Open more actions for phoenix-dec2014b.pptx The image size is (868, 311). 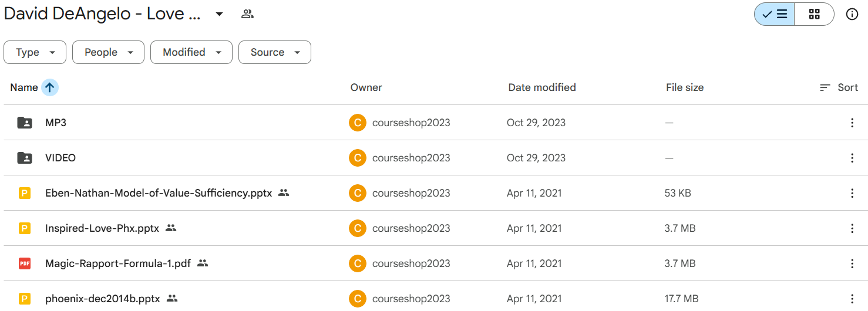[852, 299]
